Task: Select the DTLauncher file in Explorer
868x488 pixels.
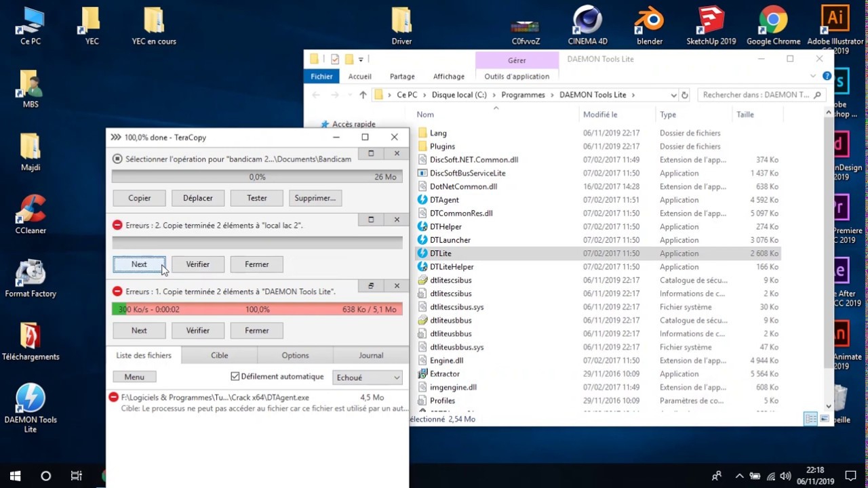Action: click(x=450, y=240)
